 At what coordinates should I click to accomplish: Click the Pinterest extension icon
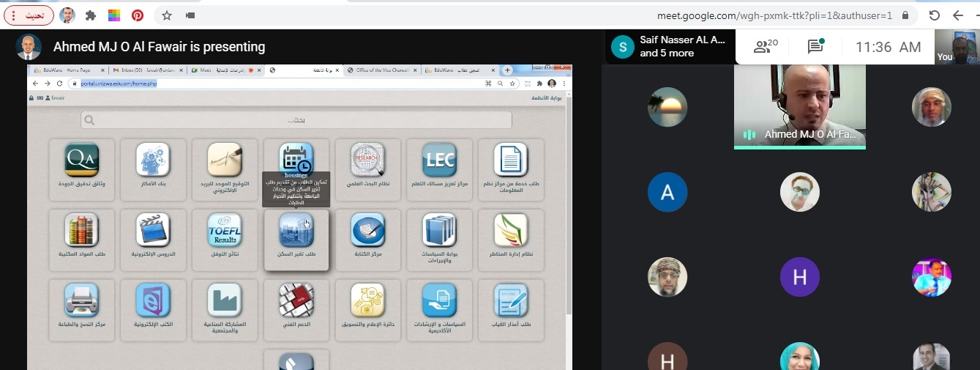[138, 15]
